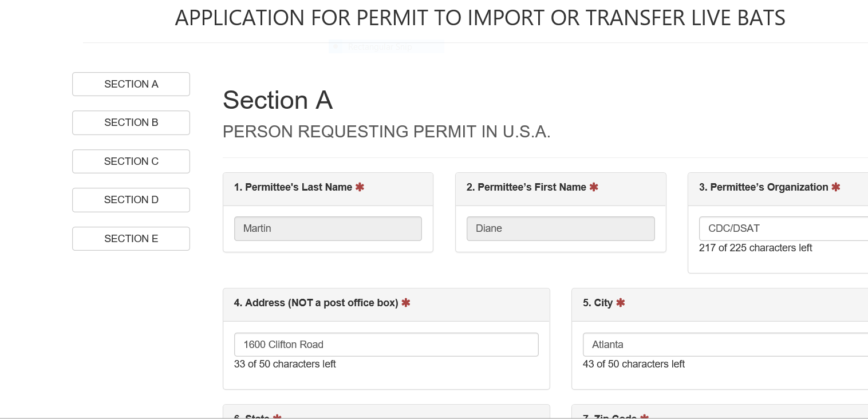
Task: Click the "217 of 225 characters left" counter
Action: 756,248
